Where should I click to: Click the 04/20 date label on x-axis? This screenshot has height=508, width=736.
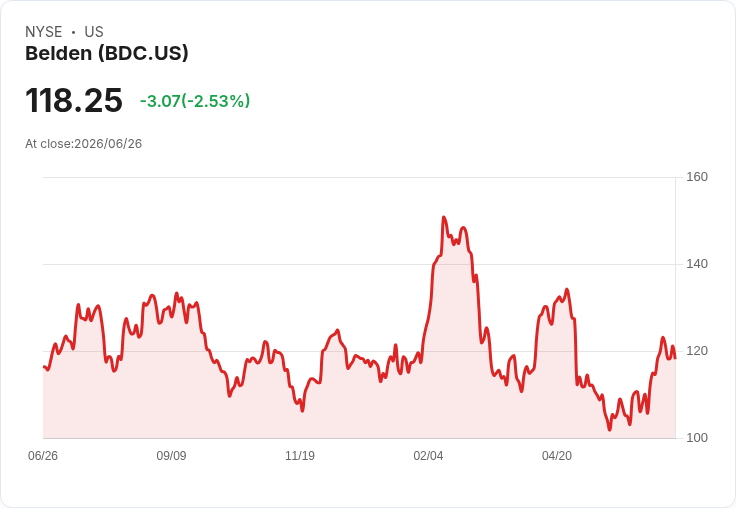(x=557, y=455)
